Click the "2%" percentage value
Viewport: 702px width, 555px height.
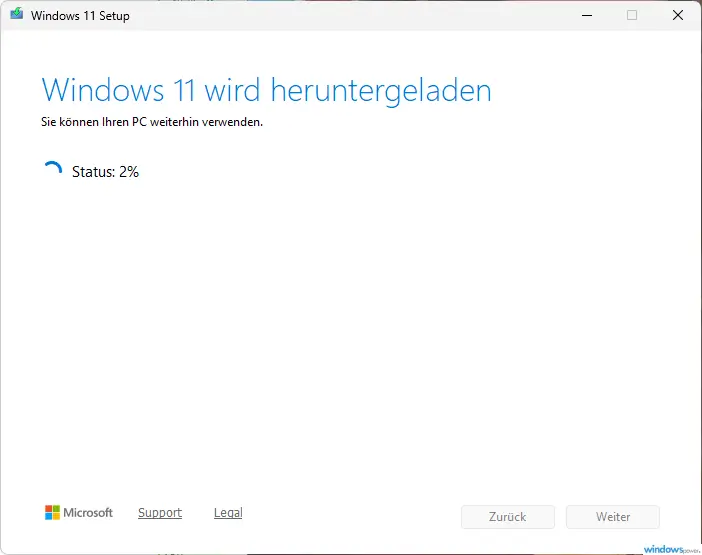click(x=128, y=172)
